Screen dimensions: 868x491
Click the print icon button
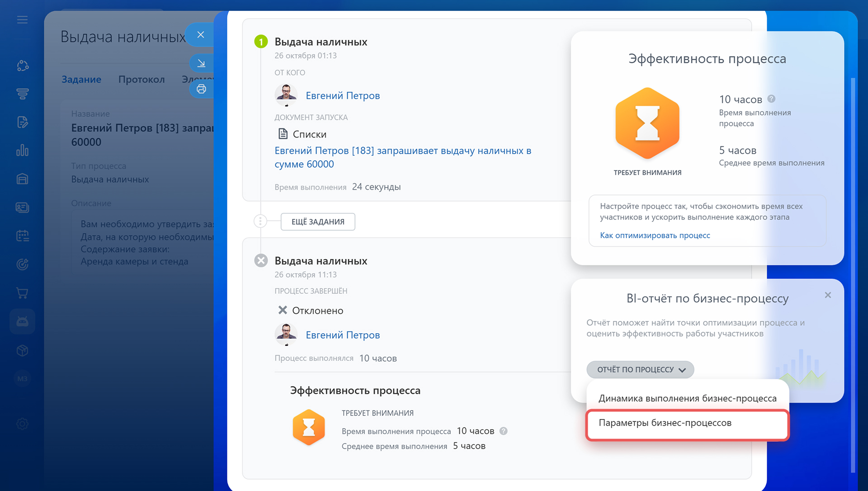point(201,89)
